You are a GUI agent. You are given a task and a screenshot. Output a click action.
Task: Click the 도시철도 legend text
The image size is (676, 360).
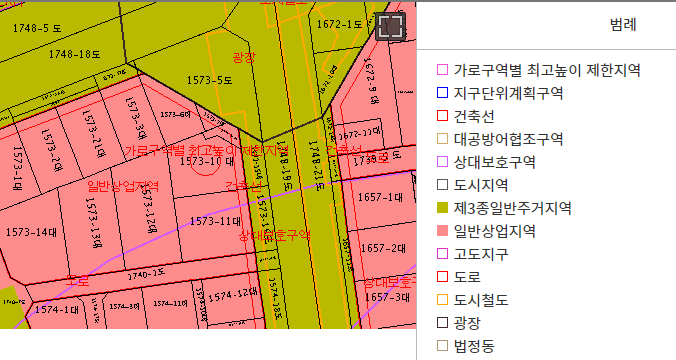click(x=481, y=300)
